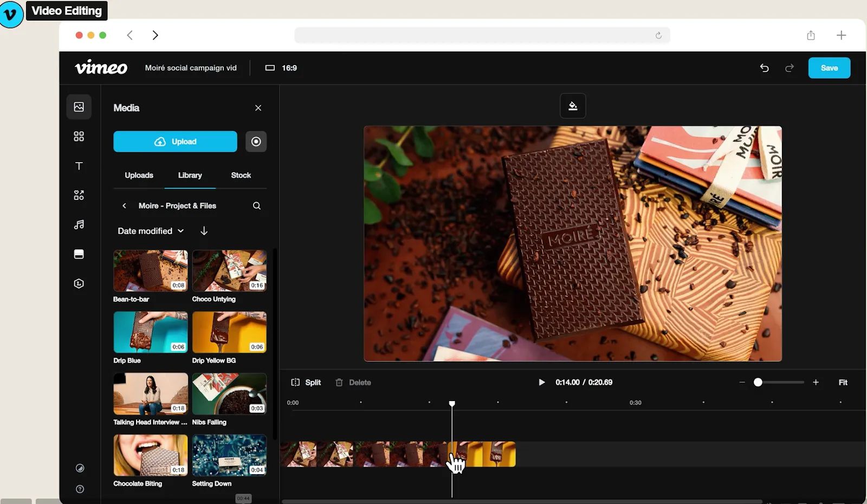The width and height of the screenshot is (867, 504).
Task: Click the timeline horizontal scrollbar
Action: coord(522,501)
